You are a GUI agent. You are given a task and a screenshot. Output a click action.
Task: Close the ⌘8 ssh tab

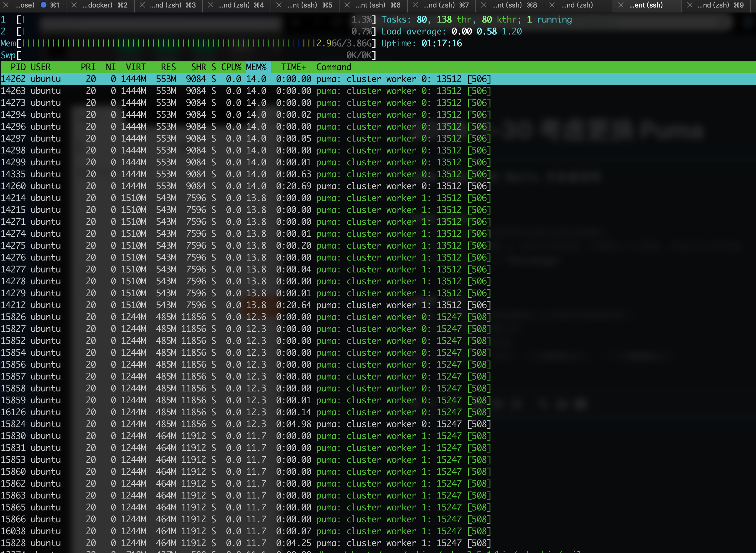point(484,5)
